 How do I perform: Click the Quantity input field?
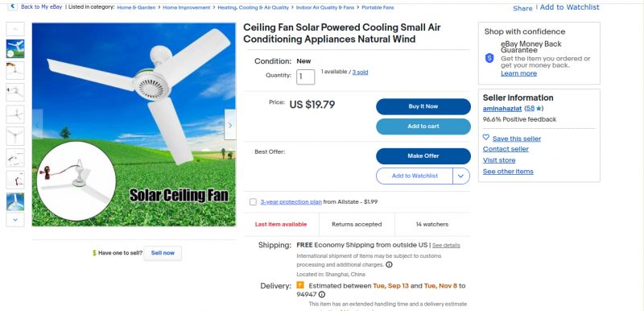coord(306,77)
